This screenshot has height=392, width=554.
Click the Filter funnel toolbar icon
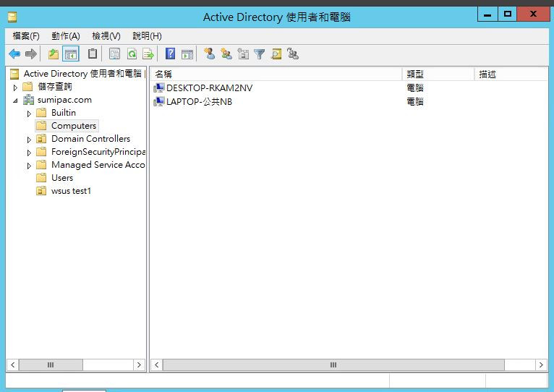[260, 54]
